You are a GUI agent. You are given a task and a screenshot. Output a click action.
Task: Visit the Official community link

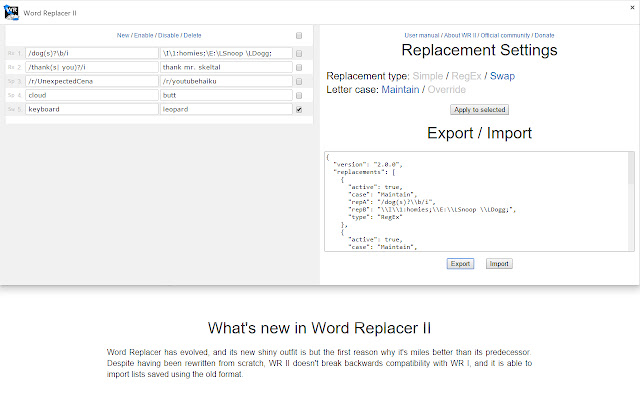pos(508,35)
